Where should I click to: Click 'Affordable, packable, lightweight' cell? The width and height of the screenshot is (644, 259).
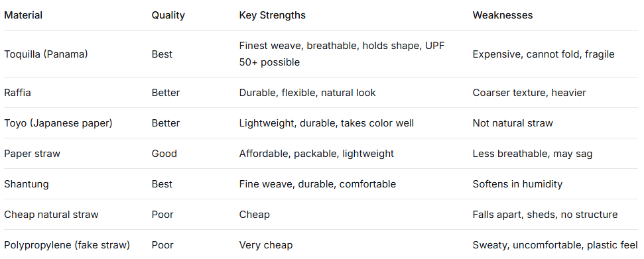coord(316,154)
